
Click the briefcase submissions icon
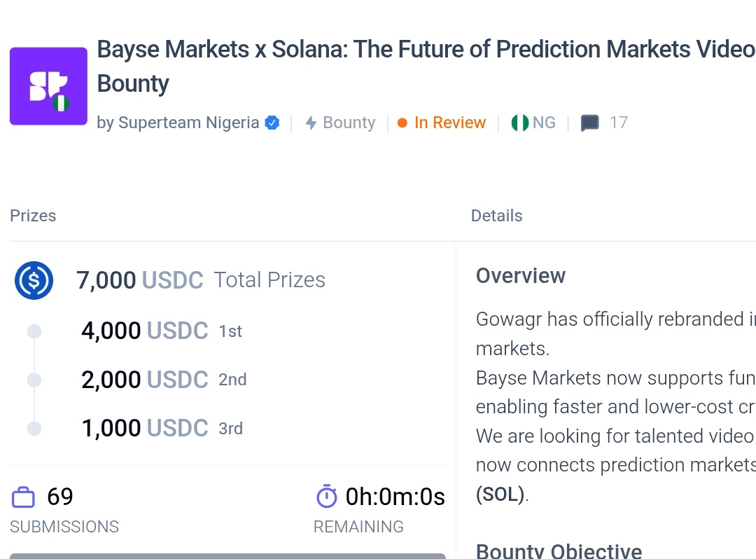[23, 497]
